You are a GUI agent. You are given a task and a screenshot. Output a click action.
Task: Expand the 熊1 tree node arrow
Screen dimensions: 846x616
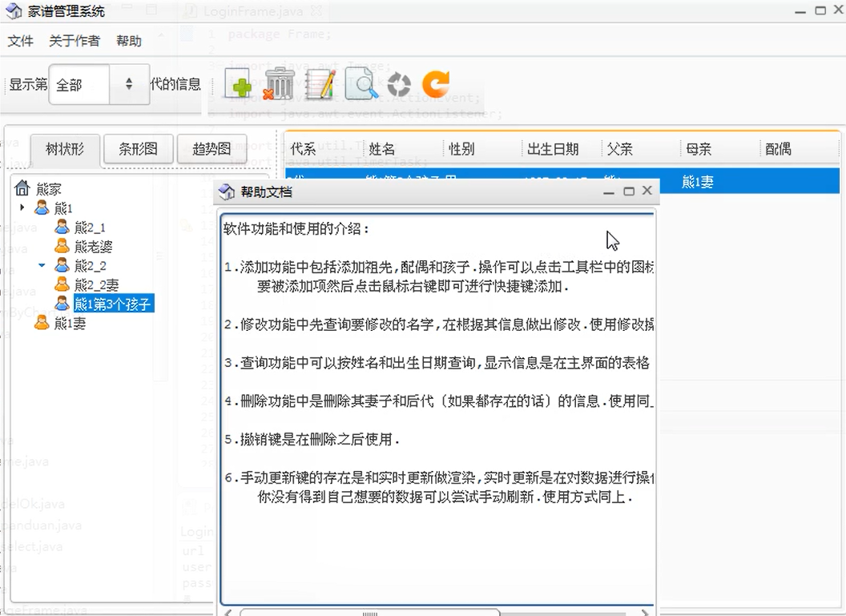pyautogui.click(x=22, y=207)
